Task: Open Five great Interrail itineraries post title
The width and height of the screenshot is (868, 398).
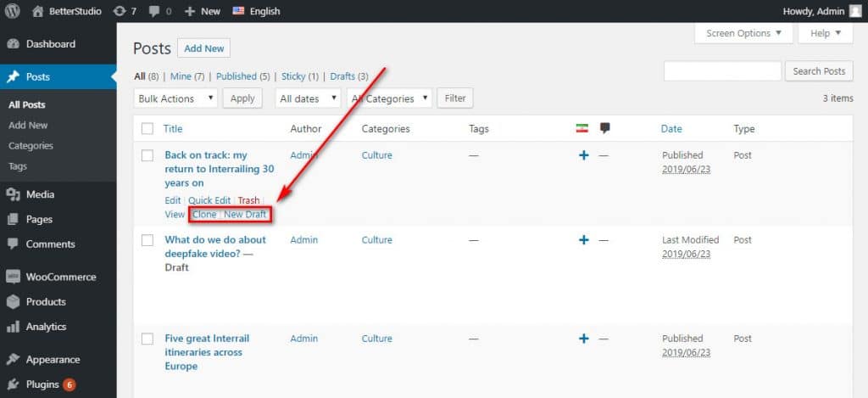Action: pos(207,352)
